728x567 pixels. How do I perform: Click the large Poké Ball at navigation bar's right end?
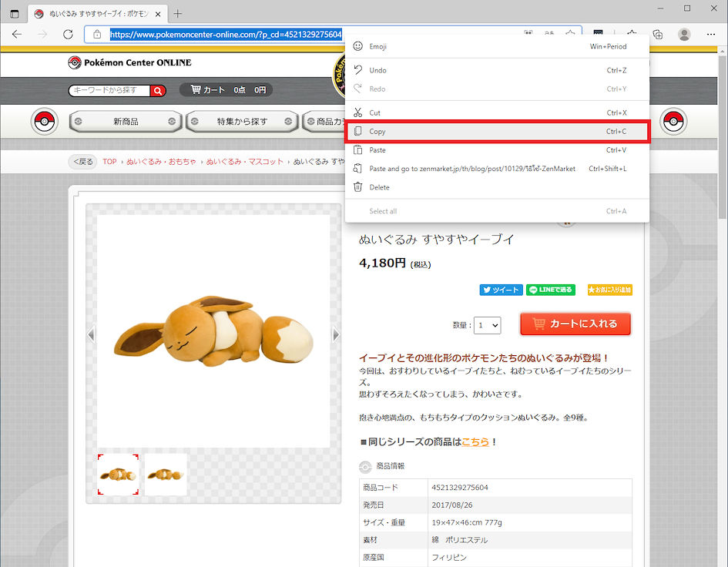(673, 122)
